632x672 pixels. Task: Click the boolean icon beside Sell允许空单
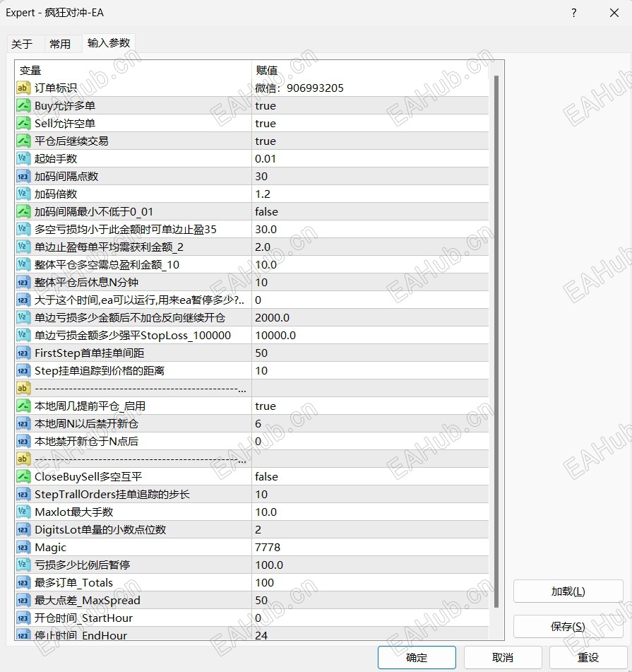[23, 124]
